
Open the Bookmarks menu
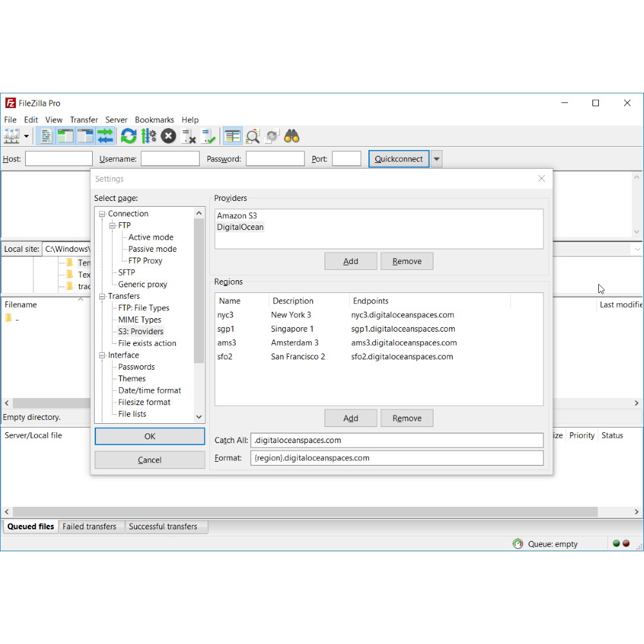click(154, 120)
